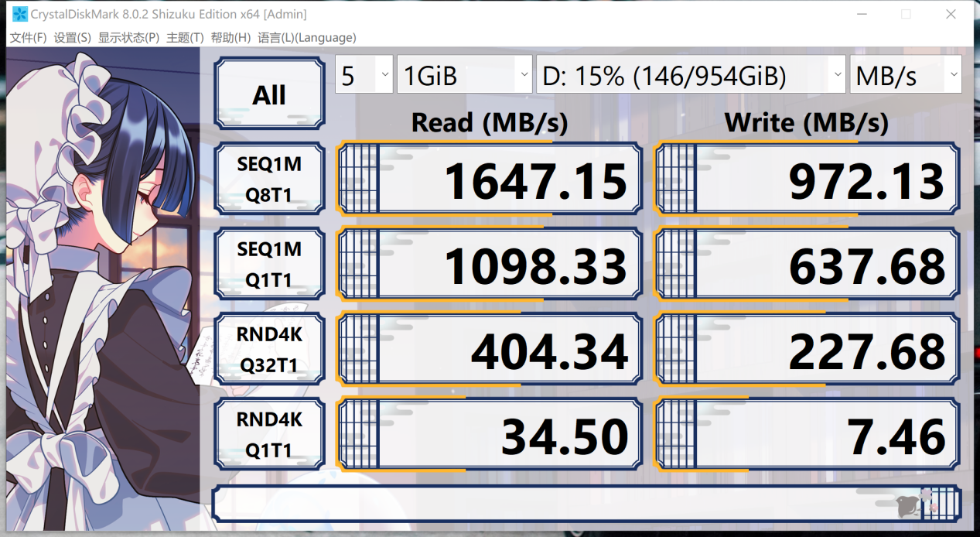Screen dimensions: 980x537
Task: Click the Write (MB/s) column header
Action: click(807, 122)
